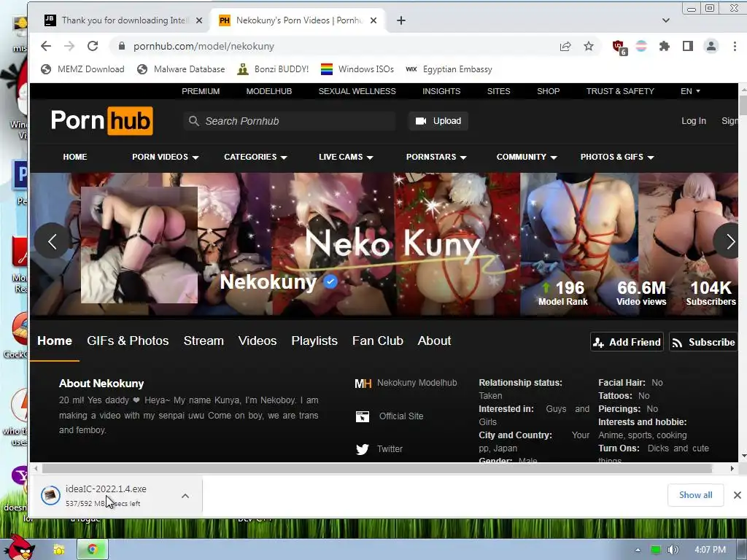
Task: Click the page's horizontal scrollbar
Action: pos(377,469)
